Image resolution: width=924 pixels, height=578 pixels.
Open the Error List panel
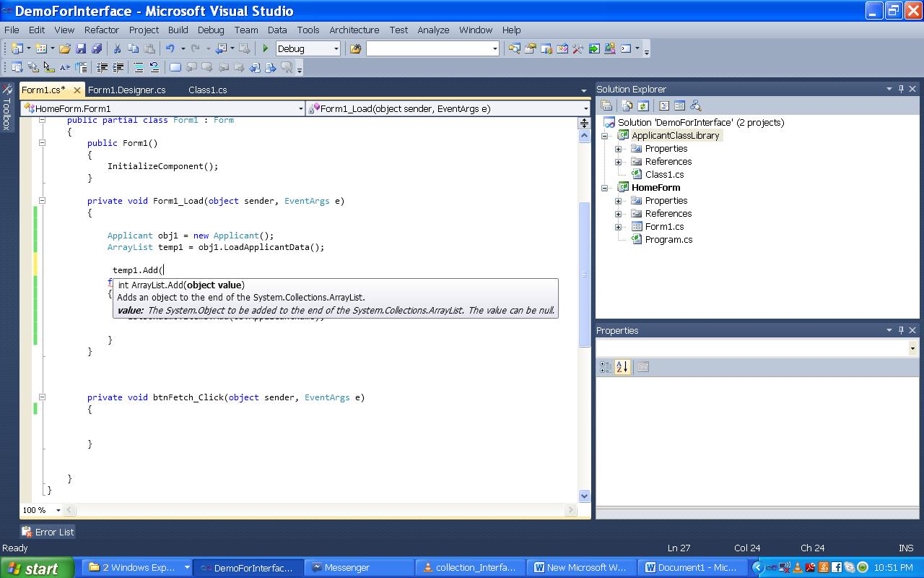coord(48,532)
